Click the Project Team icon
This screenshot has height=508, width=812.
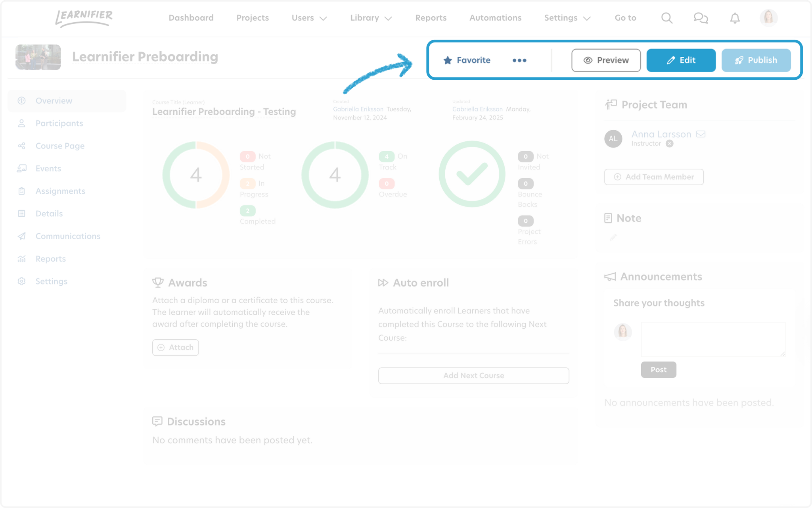pyautogui.click(x=611, y=105)
